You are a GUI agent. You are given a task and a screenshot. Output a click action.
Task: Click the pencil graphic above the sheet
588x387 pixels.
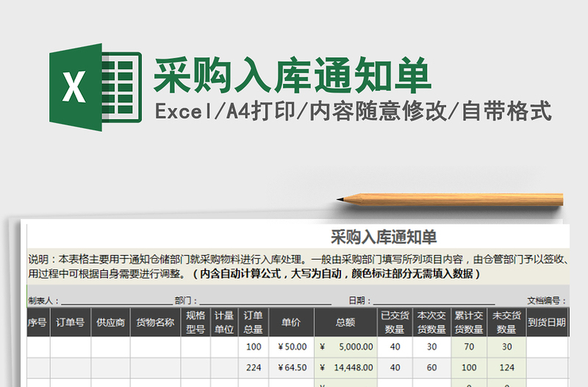450,199
